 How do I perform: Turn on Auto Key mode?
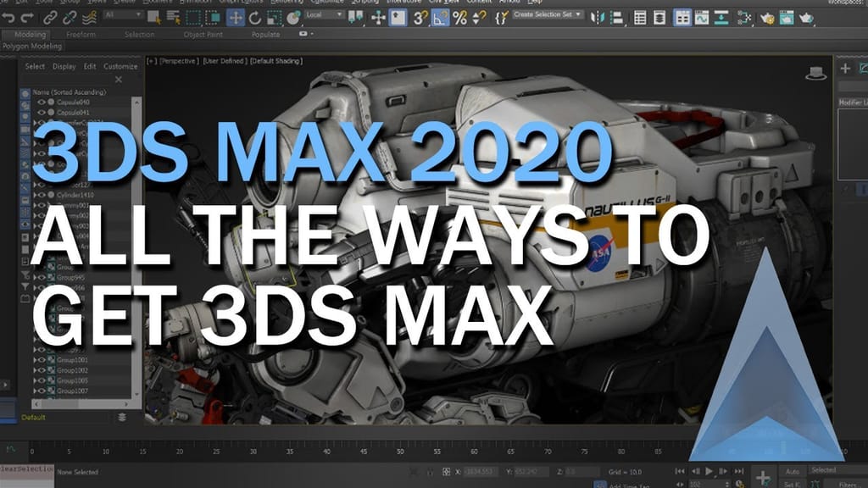(x=792, y=472)
